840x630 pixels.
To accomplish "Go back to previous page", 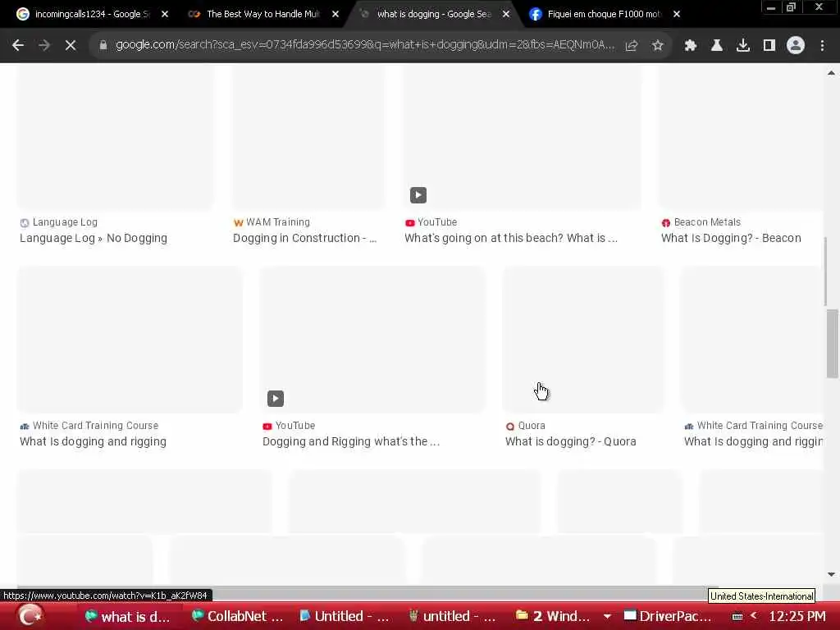I will [18, 46].
